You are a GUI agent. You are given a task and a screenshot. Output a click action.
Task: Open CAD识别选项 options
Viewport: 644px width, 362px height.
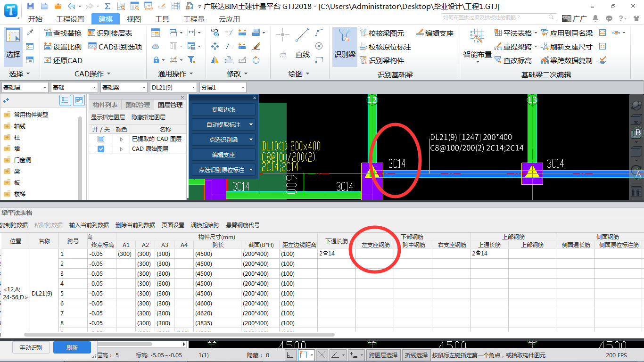tap(115, 47)
